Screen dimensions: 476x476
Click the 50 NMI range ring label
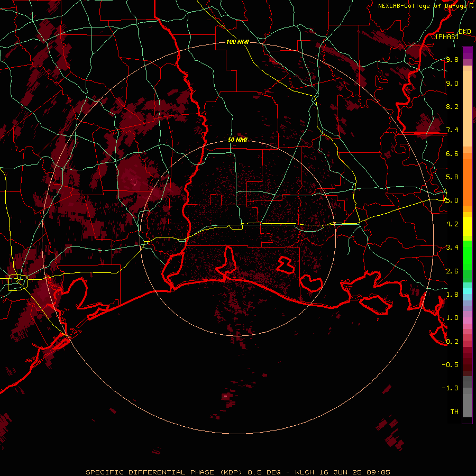[x=237, y=140]
